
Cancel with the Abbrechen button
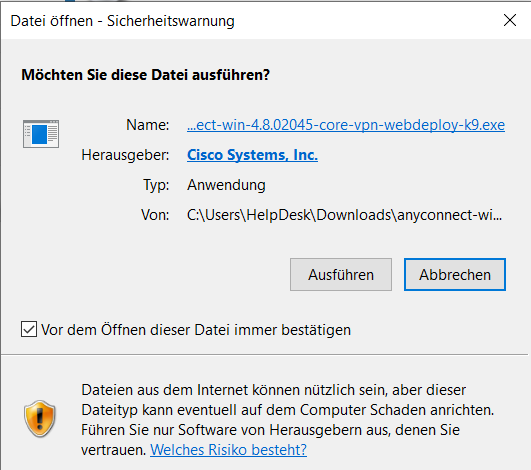click(x=455, y=275)
